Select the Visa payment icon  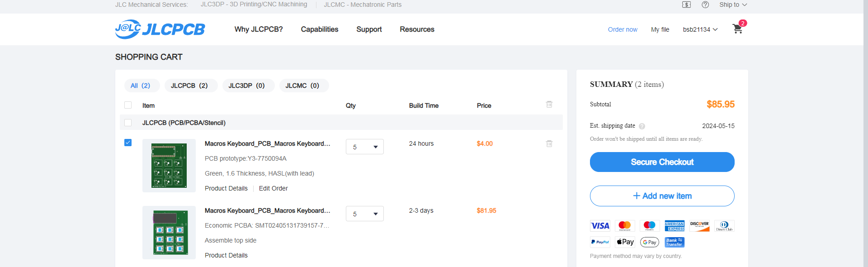pos(600,226)
